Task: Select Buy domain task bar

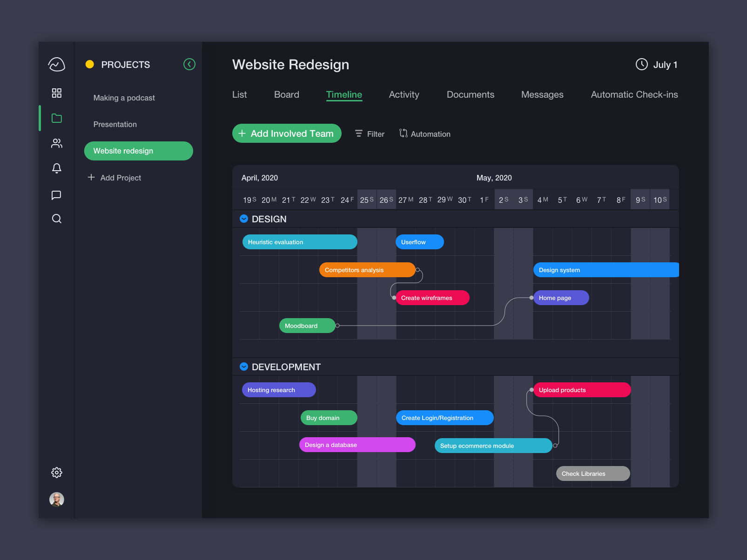Action: 329,418
